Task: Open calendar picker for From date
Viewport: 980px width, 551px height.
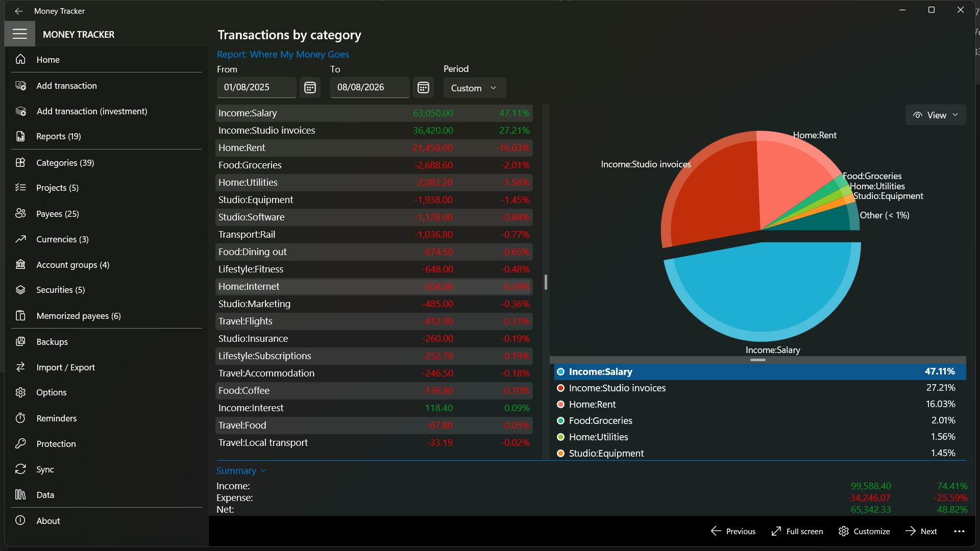Action: [310, 88]
